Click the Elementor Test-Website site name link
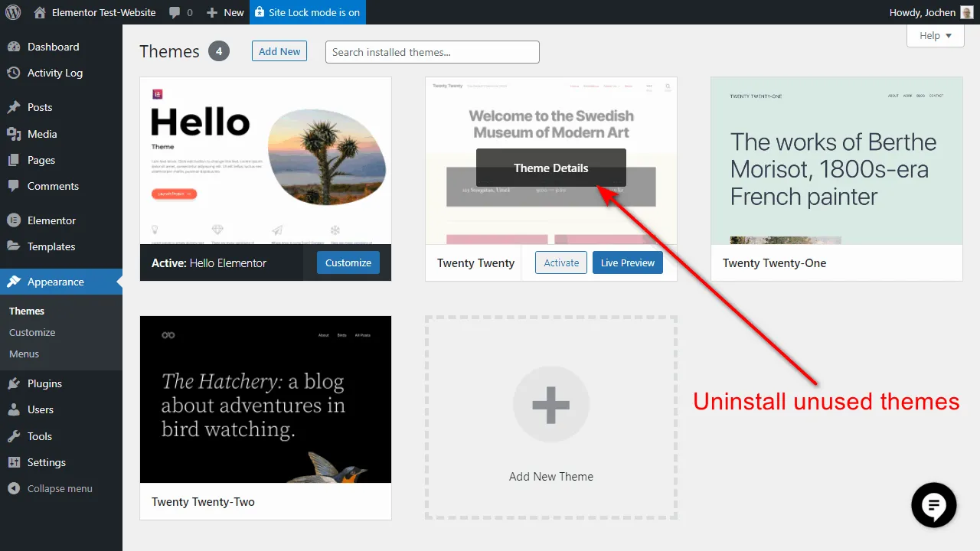 click(x=103, y=12)
